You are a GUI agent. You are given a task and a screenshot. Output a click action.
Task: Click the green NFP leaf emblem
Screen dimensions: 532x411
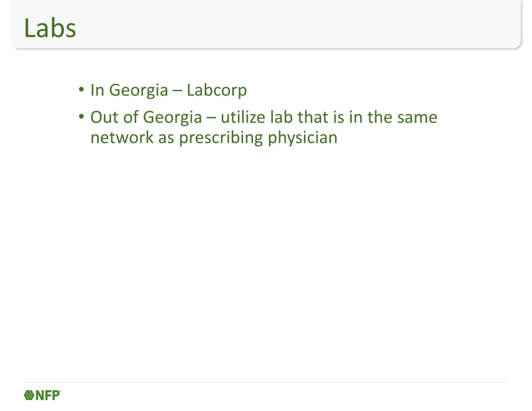tap(29, 395)
